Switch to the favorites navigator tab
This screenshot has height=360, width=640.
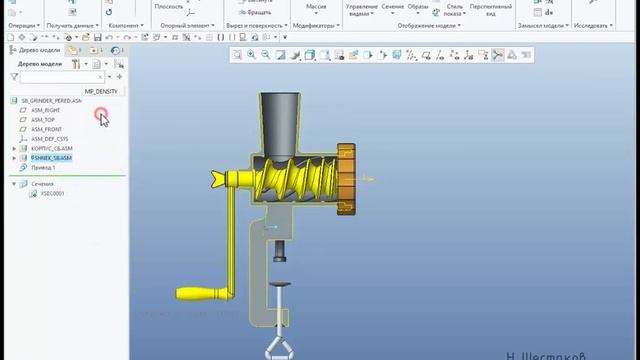pos(96,50)
